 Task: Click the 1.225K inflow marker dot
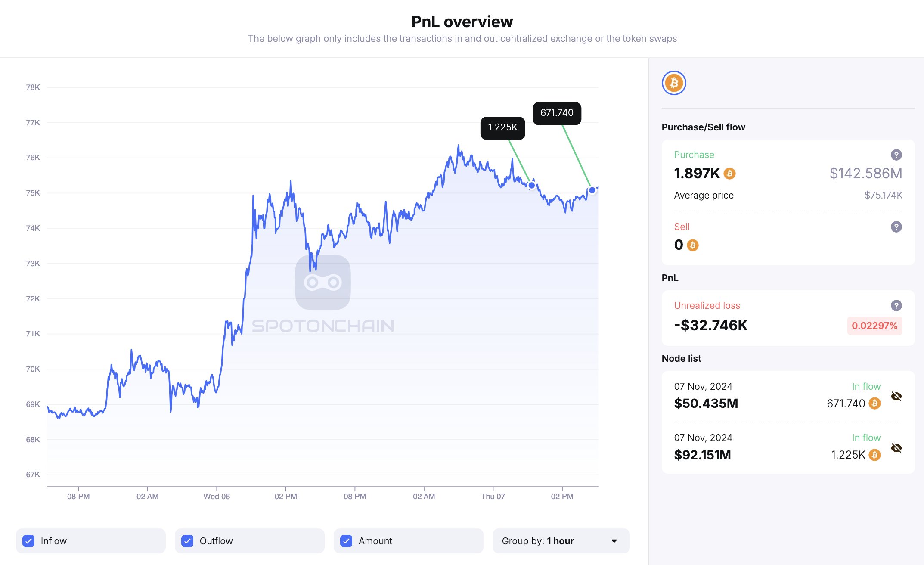532,185
